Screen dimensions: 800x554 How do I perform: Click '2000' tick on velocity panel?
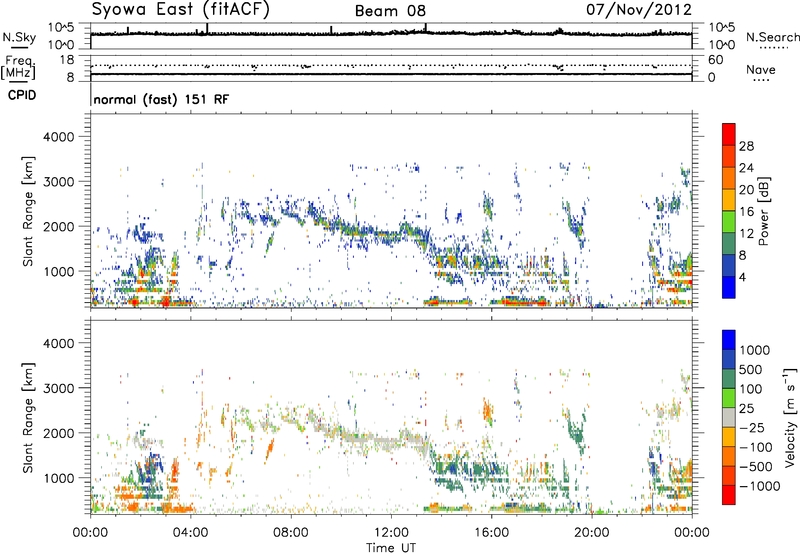(x=59, y=433)
